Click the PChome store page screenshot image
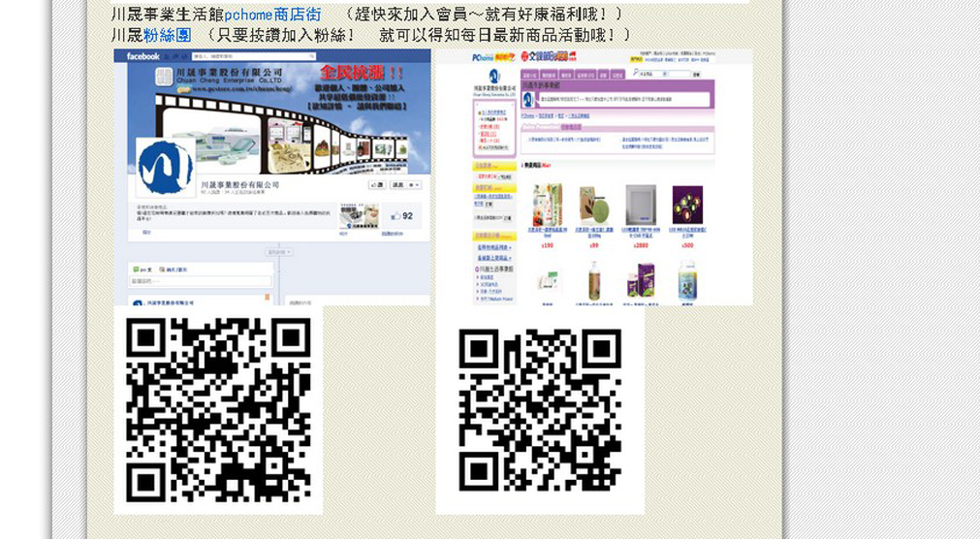This screenshot has height=540, width=980. tap(594, 176)
